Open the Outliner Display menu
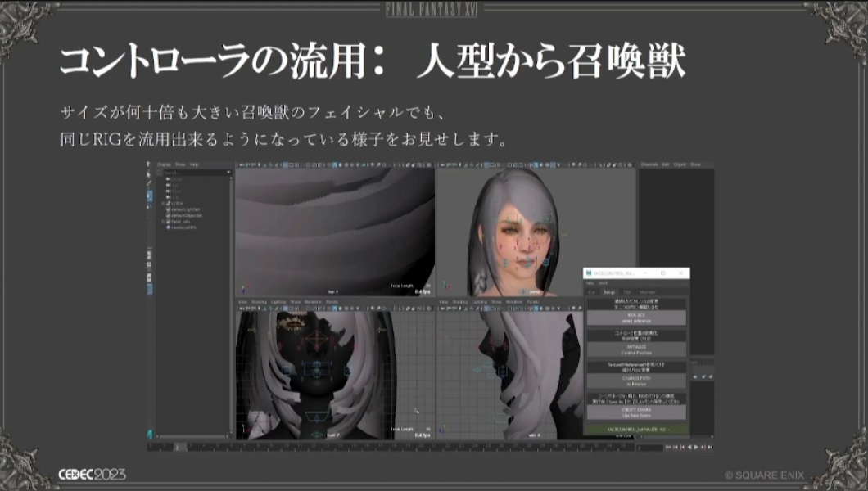This screenshot has height=491, width=868. [x=164, y=164]
